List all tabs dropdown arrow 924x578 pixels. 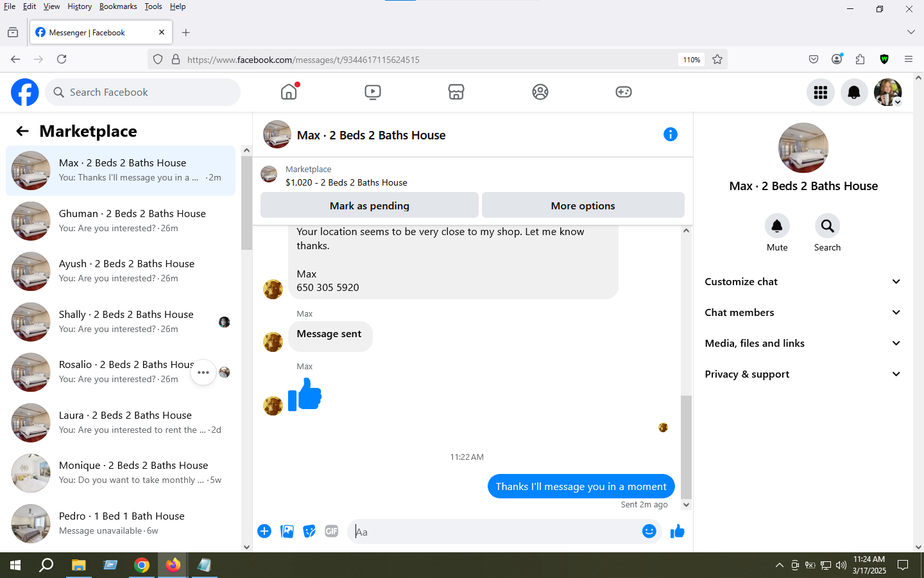pyautogui.click(x=911, y=32)
